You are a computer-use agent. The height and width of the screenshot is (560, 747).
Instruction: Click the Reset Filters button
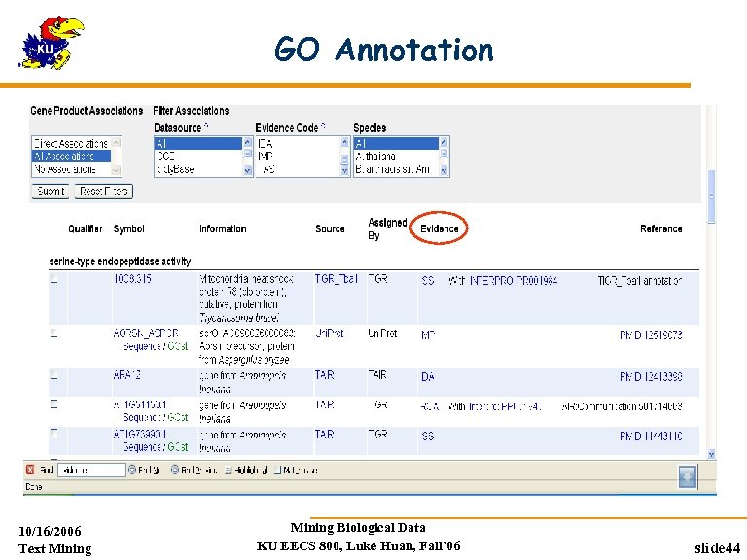[103, 192]
